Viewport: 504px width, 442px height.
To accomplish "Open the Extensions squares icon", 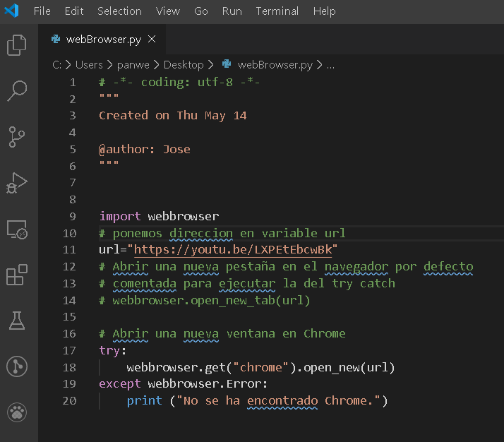I will tap(17, 275).
